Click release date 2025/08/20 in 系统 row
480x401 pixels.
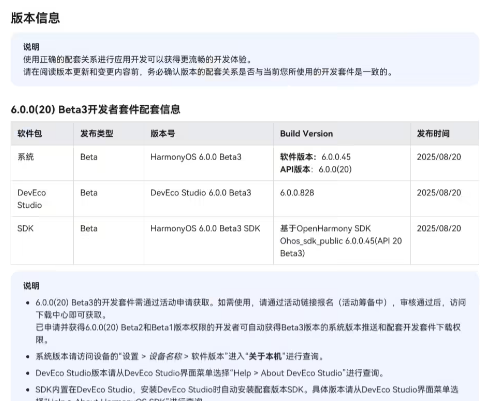point(439,157)
